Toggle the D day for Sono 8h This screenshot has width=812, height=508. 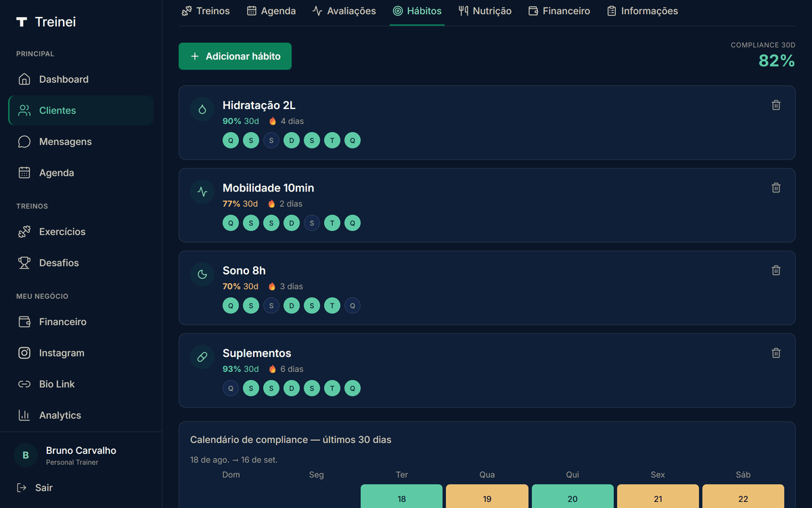292,305
